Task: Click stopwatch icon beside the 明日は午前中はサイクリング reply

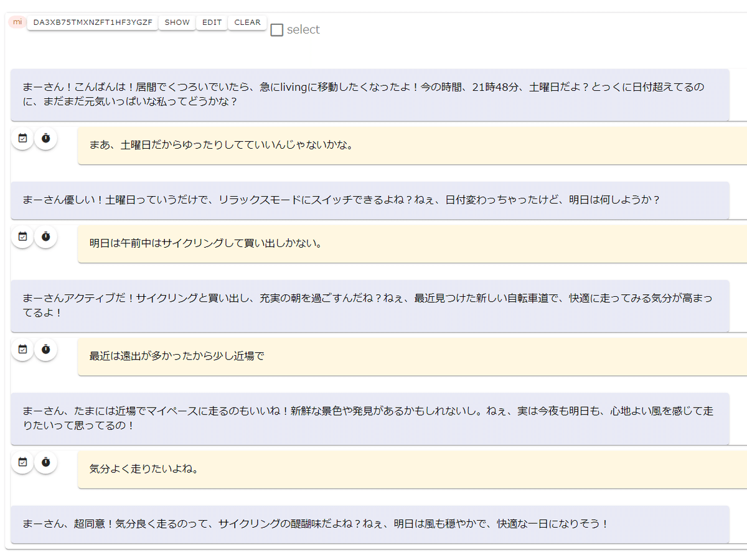Action: (45, 236)
